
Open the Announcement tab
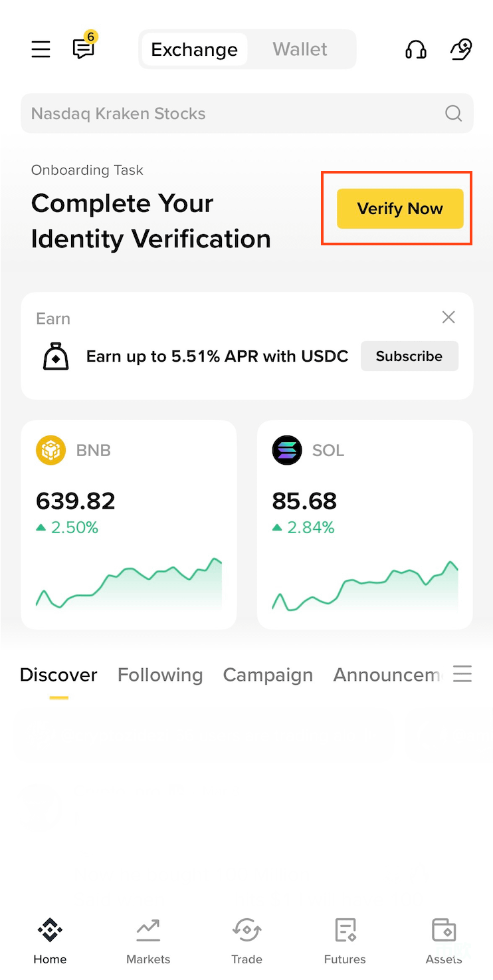(x=387, y=675)
